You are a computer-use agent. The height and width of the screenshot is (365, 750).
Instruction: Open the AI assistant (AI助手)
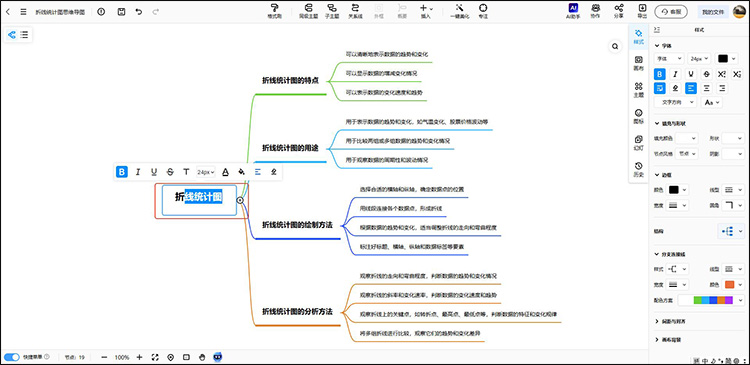click(573, 11)
